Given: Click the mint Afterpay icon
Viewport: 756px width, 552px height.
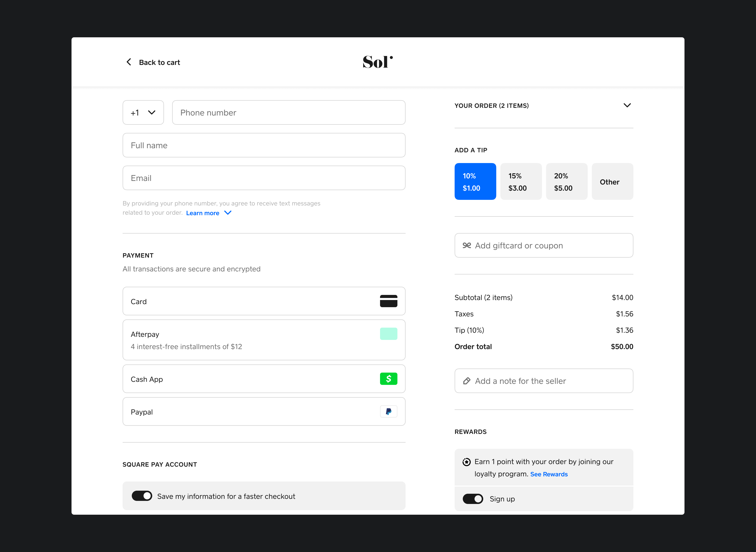Looking at the screenshot, I should pyautogui.click(x=389, y=333).
